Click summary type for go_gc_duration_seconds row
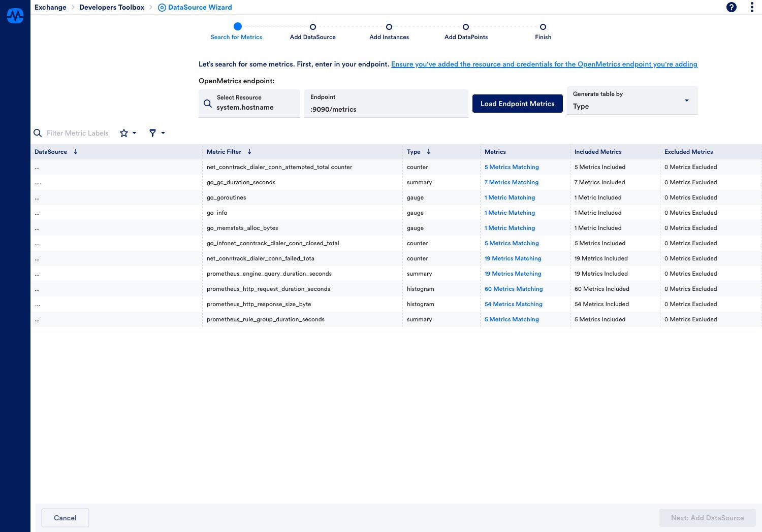The height and width of the screenshot is (532, 762). 419,182
